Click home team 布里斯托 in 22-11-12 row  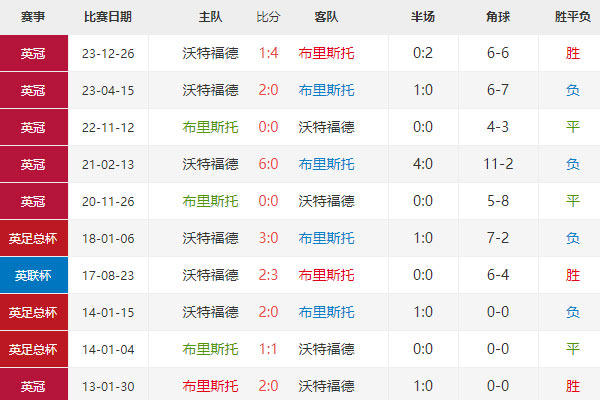210,127
